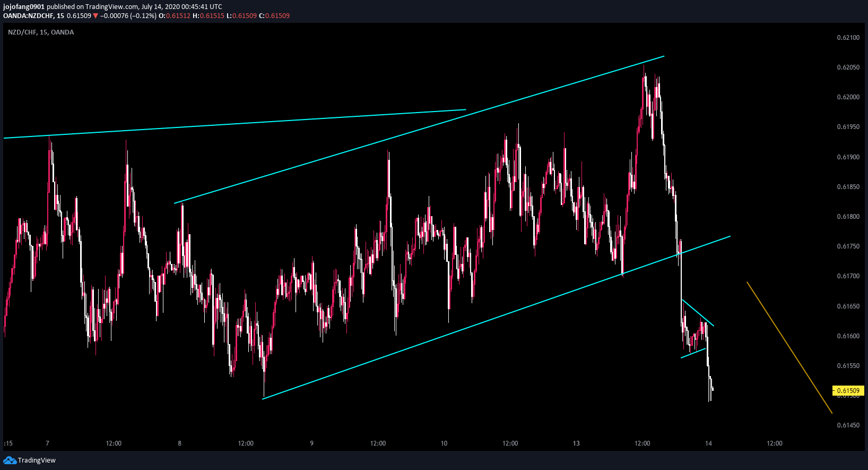This screenshot has width=868, height=470.
Task: Click the 0.61550 price axis label
Action: click(x=848, y=366)
